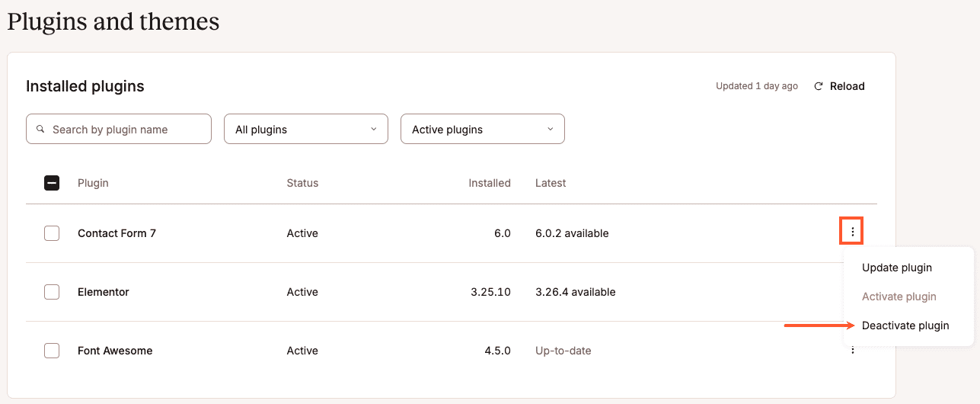980x404 pixels.
Task: Open the Contact Form 7 three-dot menu
Action: coord(852,232)
